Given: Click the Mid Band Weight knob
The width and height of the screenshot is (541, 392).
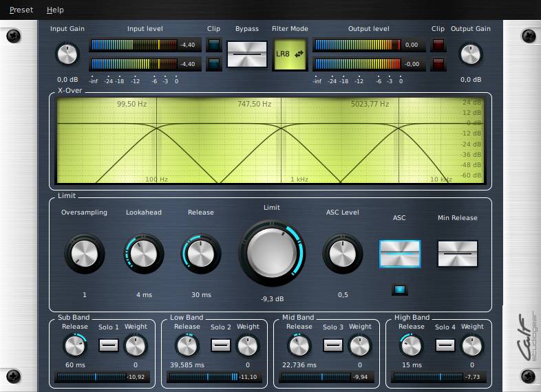Looking at the screenshot, I should point(359,345).
